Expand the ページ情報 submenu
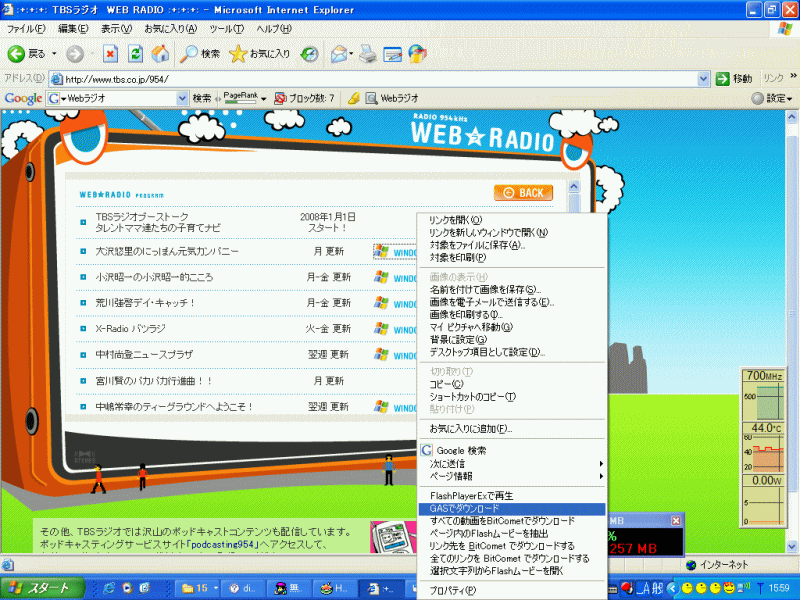The width and height of the screenshot is (800, 600). 511,476
